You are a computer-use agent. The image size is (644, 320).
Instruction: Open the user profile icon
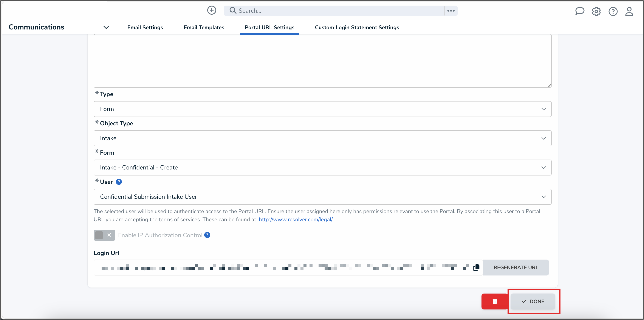(629, 11)
